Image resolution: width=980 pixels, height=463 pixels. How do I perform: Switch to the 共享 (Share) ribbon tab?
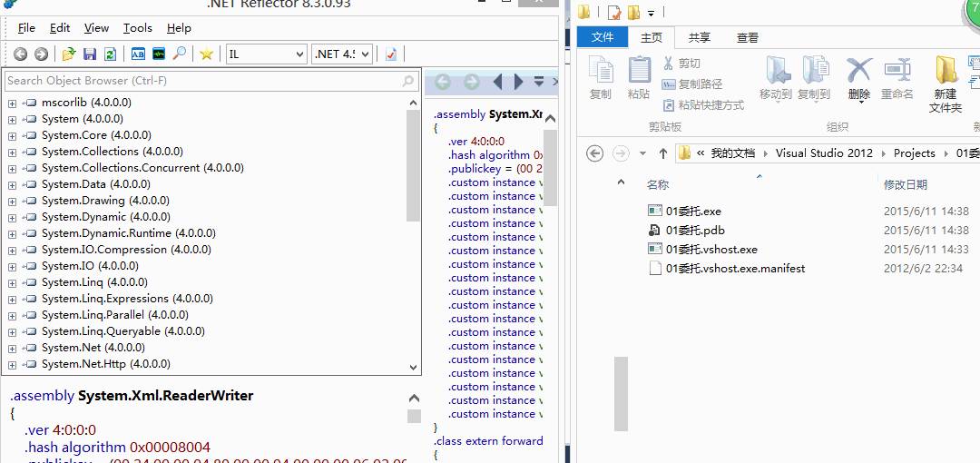[700, 37]
